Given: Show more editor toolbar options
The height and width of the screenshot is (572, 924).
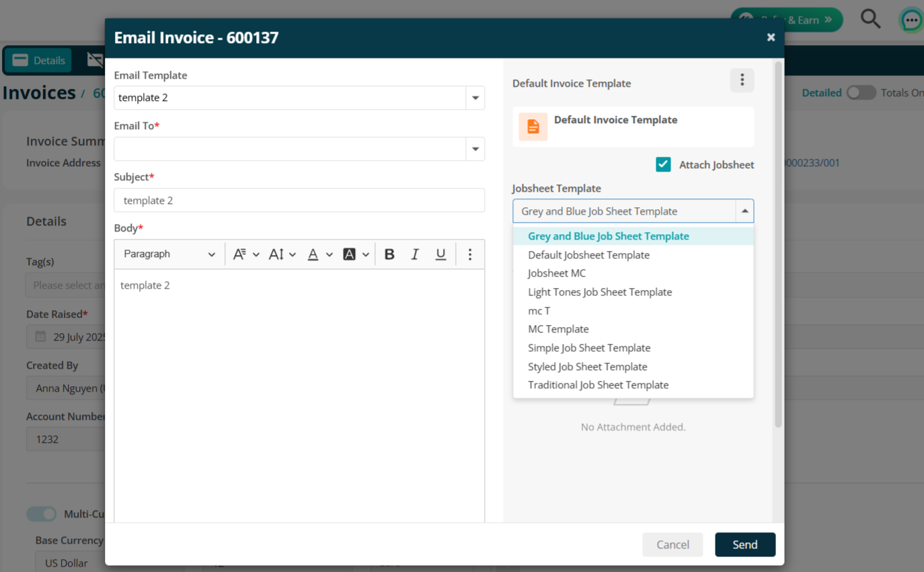Looking at the screenshot, I should point(470,254).
